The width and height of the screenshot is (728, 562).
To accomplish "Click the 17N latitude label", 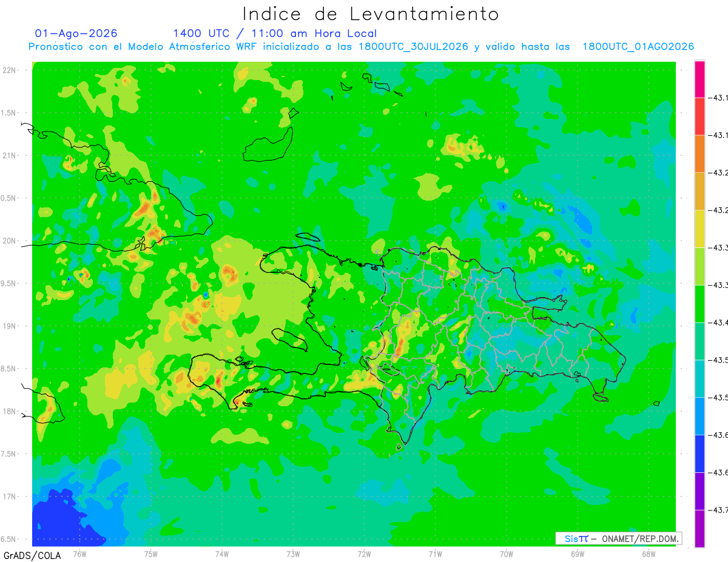I will click(x=10, y=497).
